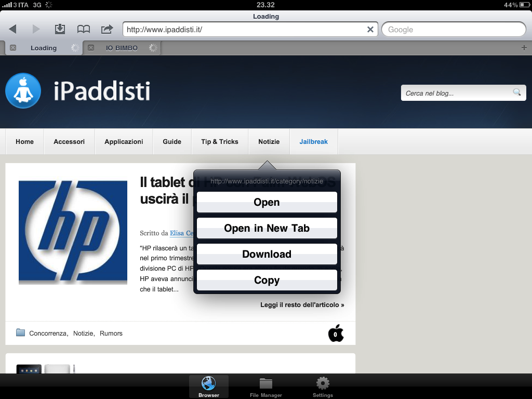Click the Rumors category link
Screen dimensions: 532x399
coord(111,333)
